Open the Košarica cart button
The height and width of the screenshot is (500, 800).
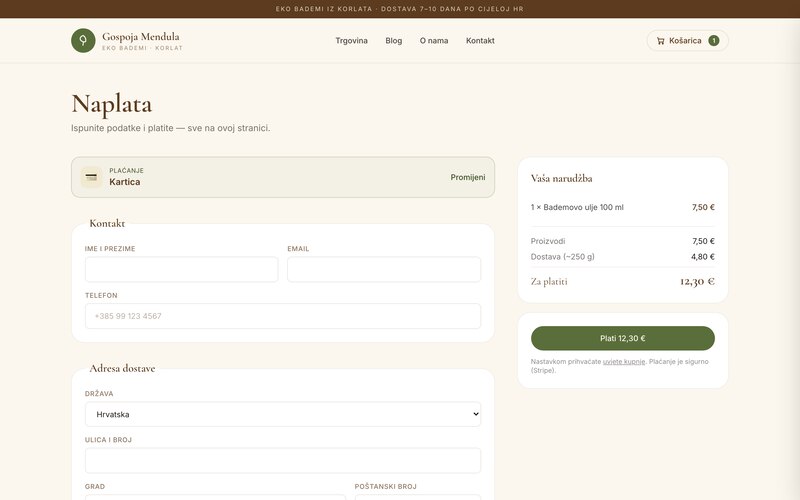(x=687, y=40)
